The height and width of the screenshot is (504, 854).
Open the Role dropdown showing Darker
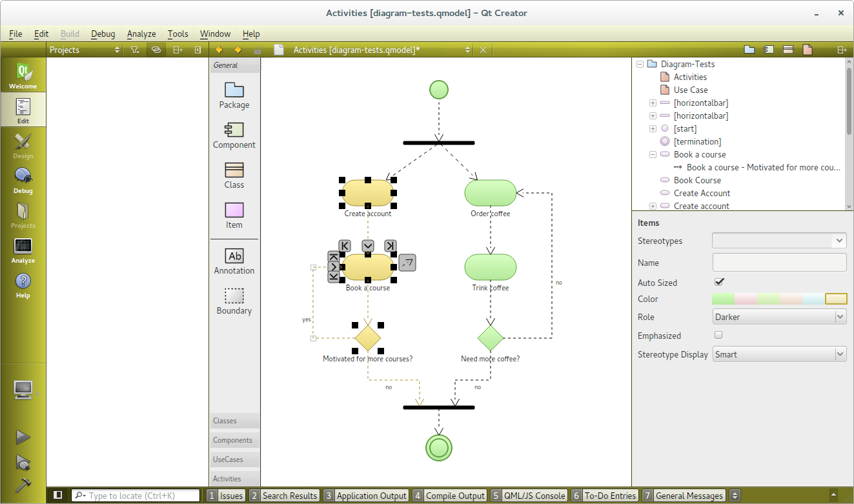point(779,317)
